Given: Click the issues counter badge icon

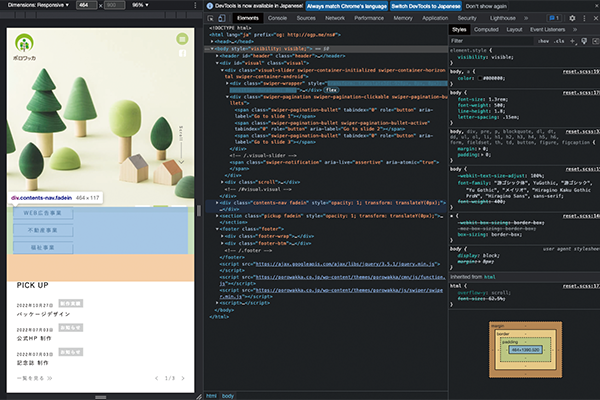Looking at the screenshot, I should pyautogui.click(x=553, y=18).
